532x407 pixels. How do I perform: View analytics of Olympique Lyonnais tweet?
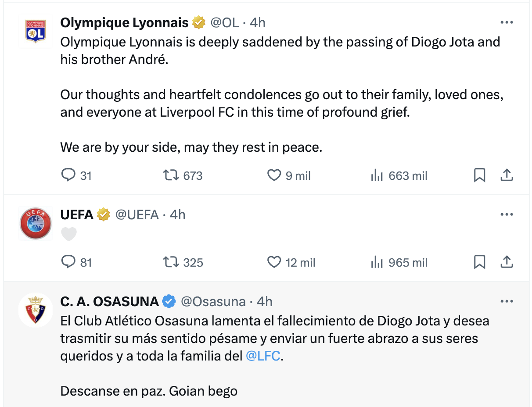377,176
